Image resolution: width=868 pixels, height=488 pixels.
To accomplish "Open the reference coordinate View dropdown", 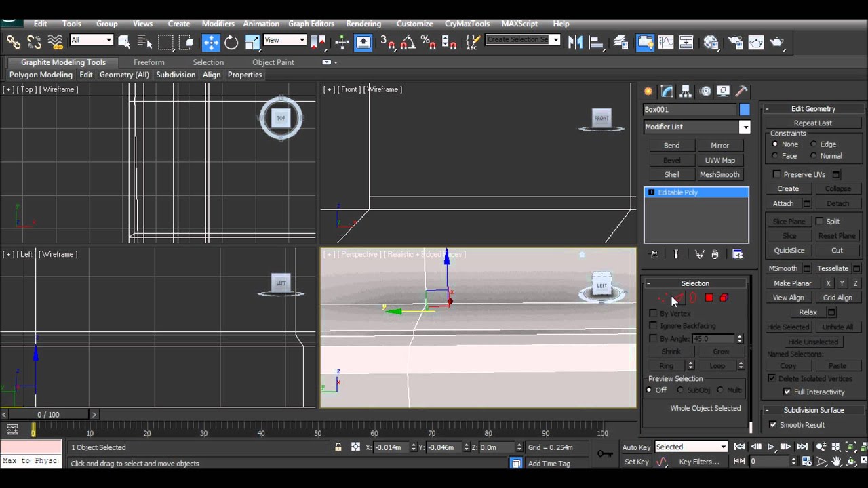I will point(284,41).
